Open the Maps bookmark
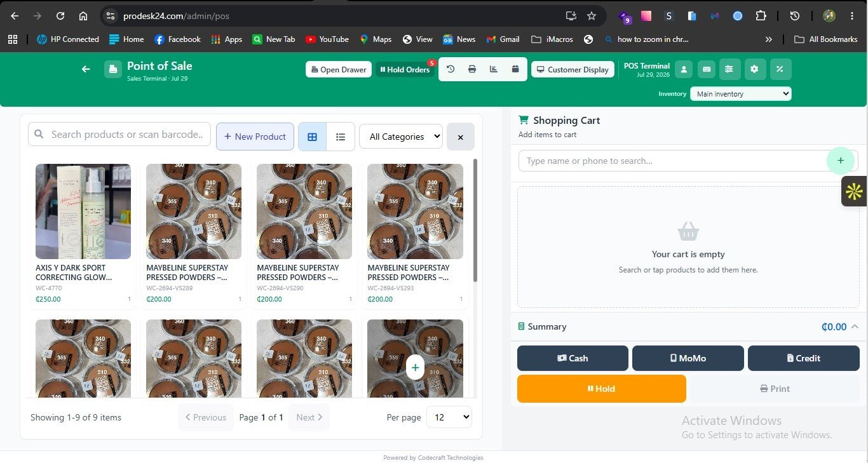 tap(376, 39)
